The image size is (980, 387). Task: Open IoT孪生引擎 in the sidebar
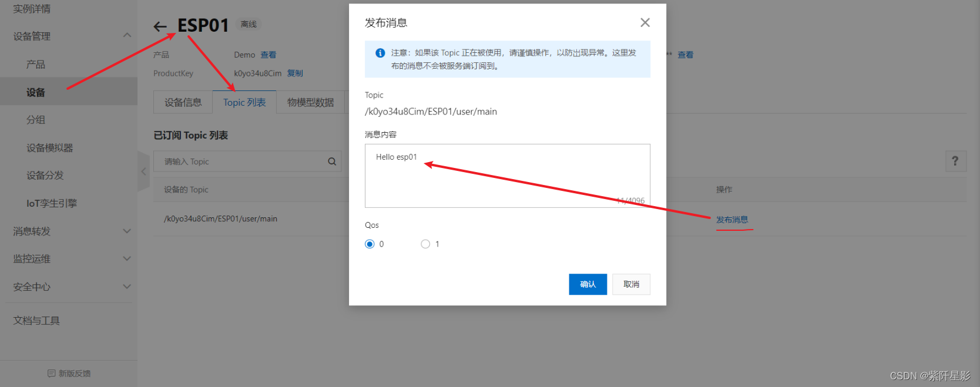[52, 203]
